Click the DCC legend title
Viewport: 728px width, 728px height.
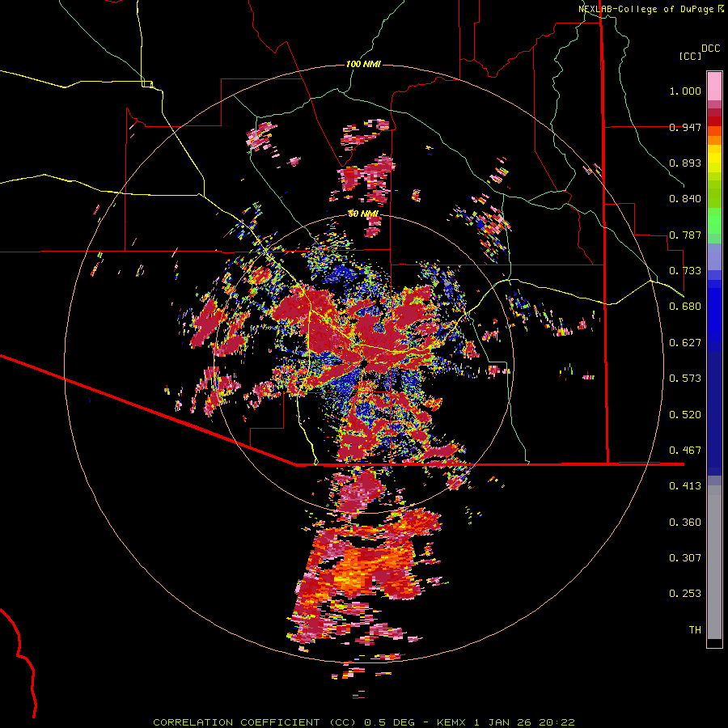pyautogui.click(x=711, y=49)
